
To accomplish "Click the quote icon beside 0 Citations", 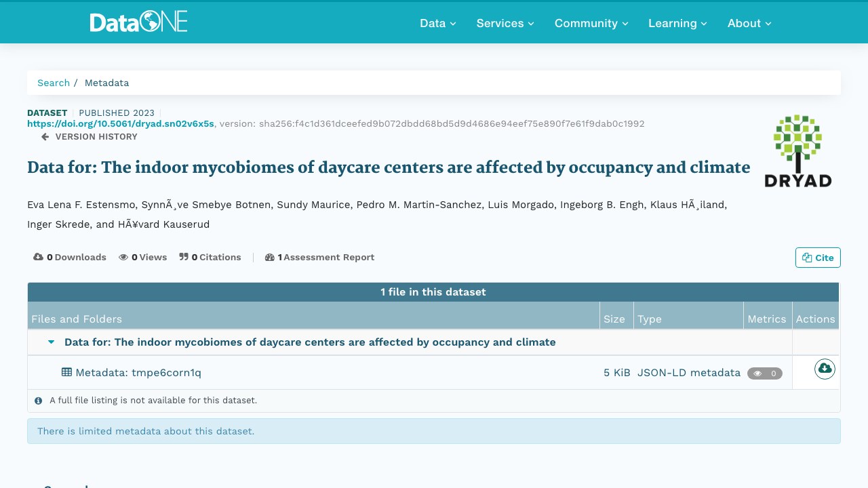I will tap(184, 258).
